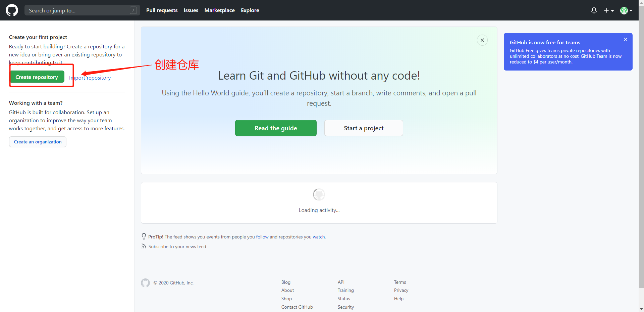The height and width of the screenshot is (312, 644).
Task: Open Pull requests in top navigation
Action: point(162,10)
